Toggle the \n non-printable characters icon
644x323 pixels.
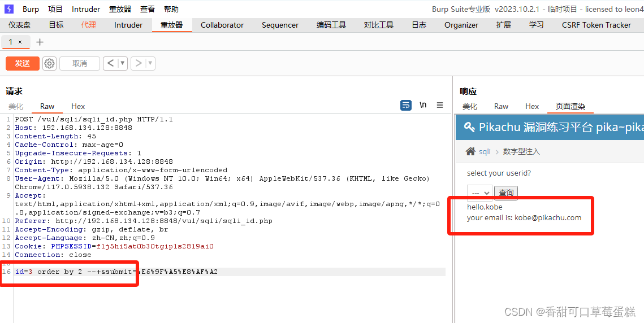pos(423,105)
